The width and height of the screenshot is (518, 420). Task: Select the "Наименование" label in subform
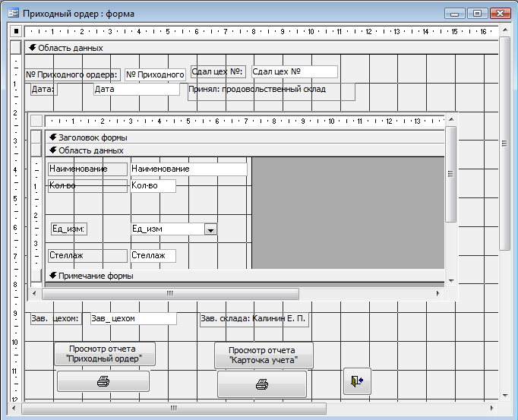point(87,169)
